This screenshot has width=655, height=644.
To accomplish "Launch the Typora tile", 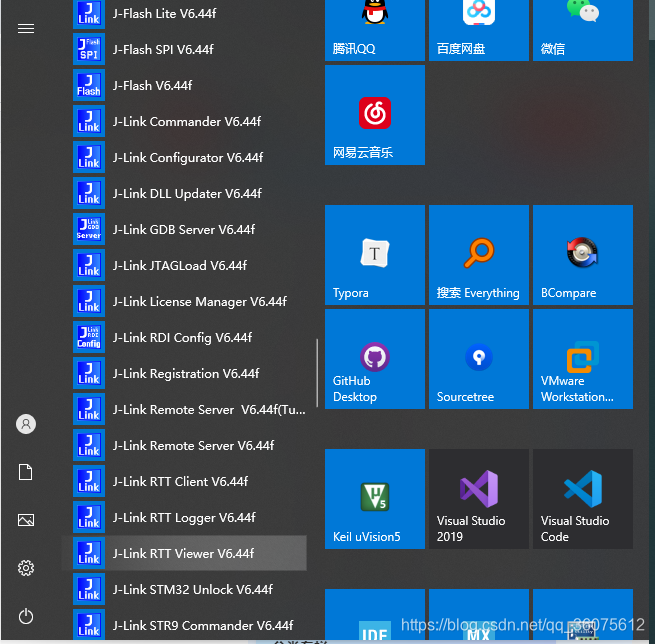I will 375,255.
